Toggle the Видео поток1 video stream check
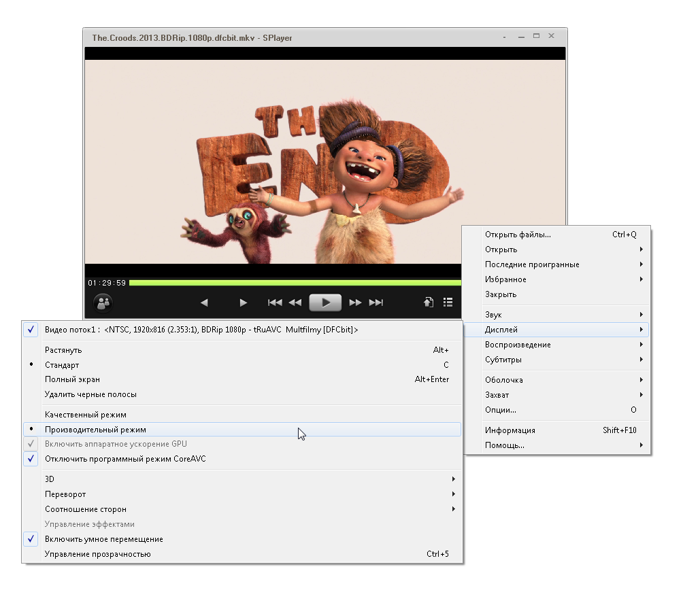The image size is (700, 603). pos(241,330)
